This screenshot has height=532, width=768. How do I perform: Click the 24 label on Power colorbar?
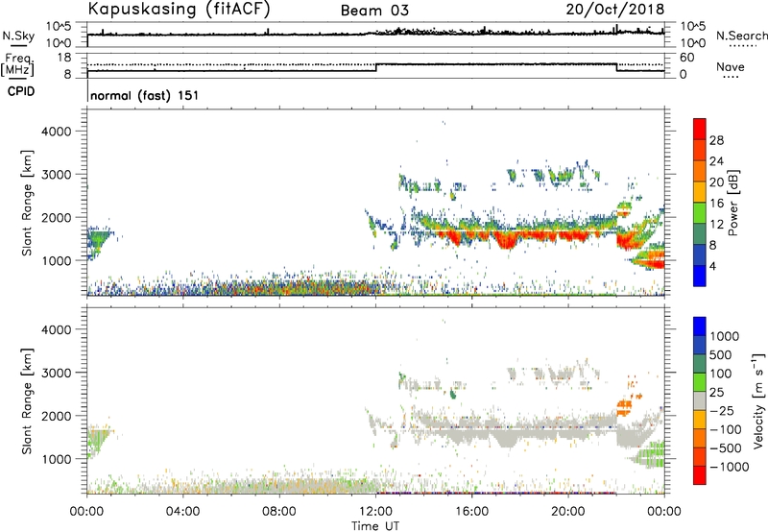pos(716,161)
